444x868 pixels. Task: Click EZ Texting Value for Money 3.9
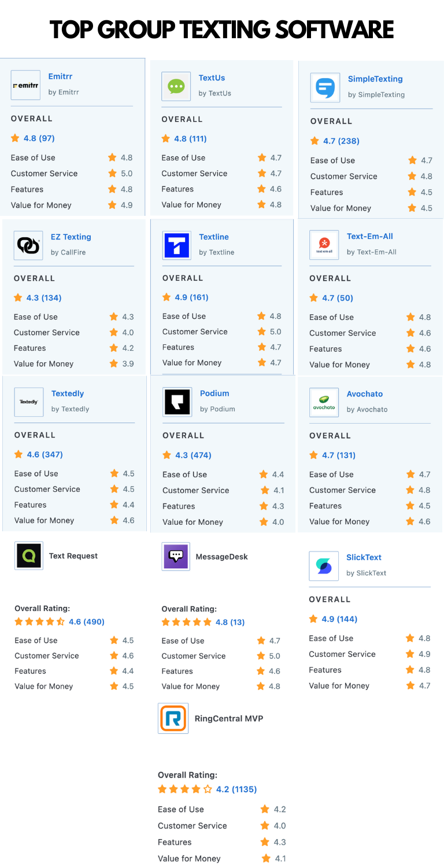click(128, 364)
